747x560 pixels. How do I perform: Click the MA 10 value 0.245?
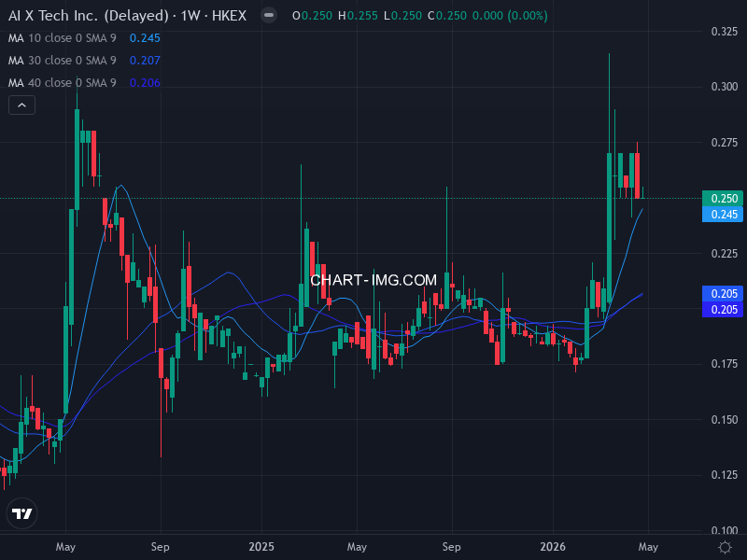coord(145,38)
